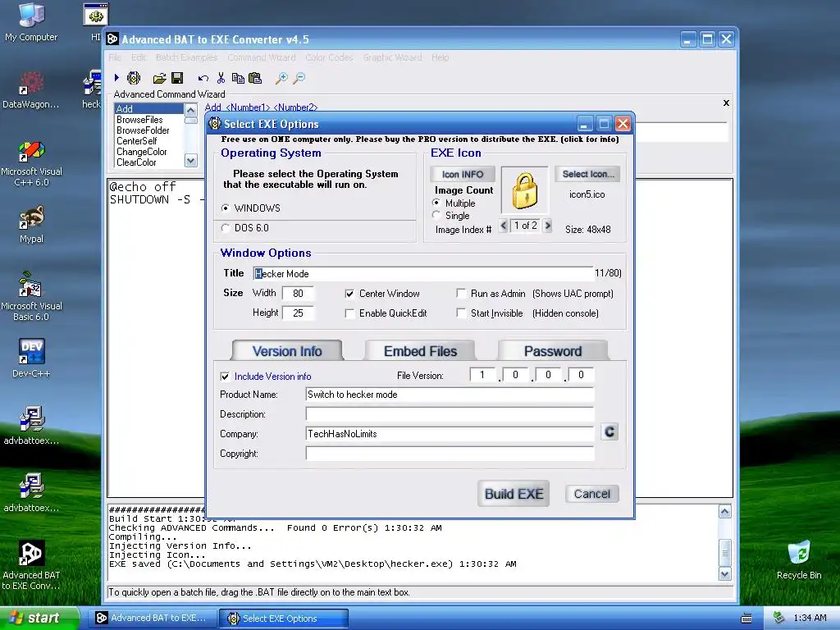The image size is (840, 630).
Task: Choose Multiple image count radio
Action: tap(436, 203)
